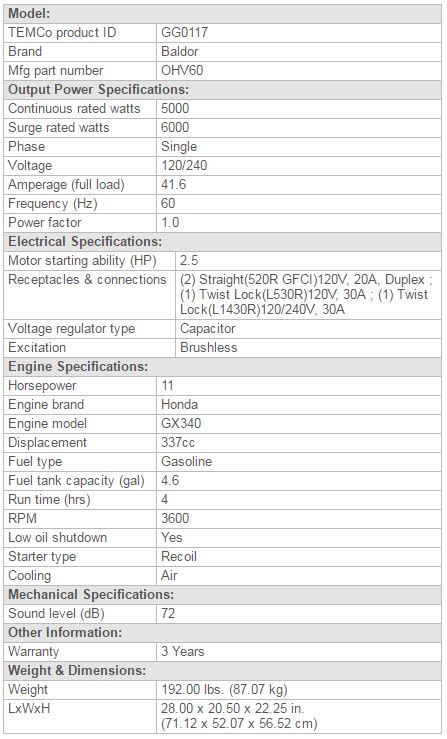Select the Surge rated watts row label

tap(58, 128)
